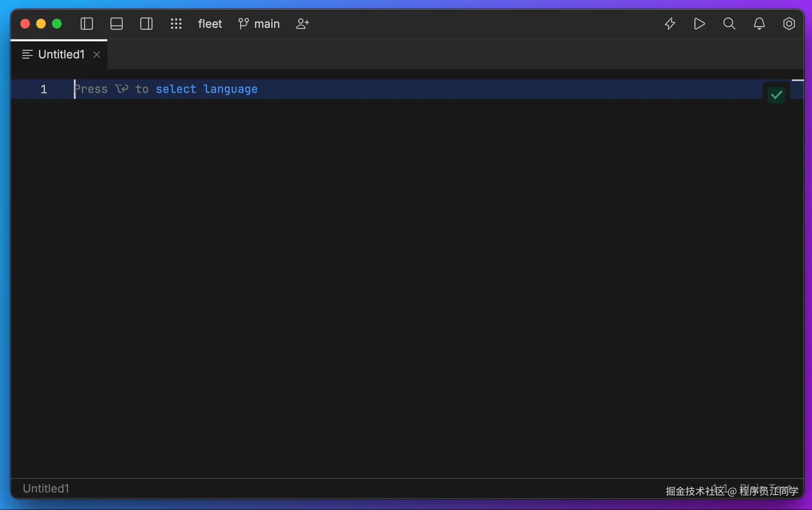Open the search magnifier icon

pyautogui.click(x=729, y=24)
